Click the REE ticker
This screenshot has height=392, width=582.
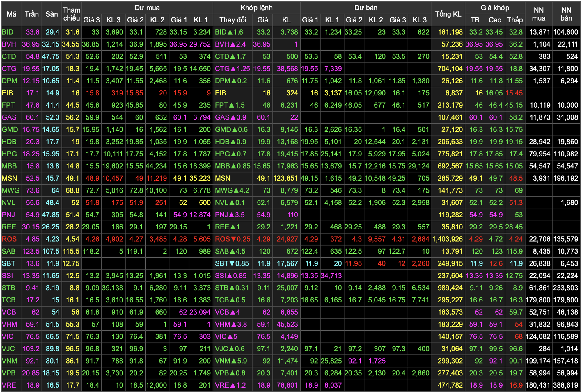pos(9,227)
